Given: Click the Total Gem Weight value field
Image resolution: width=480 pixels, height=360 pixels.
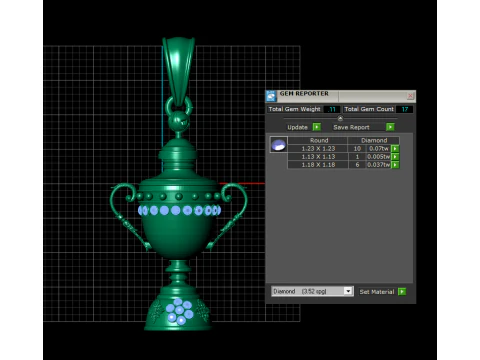Looking at the screenshot, I should [x=332, y=109].
